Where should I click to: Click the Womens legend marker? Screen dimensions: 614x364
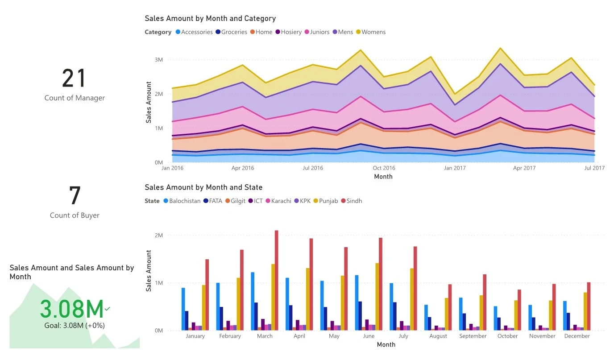(358, 32)
